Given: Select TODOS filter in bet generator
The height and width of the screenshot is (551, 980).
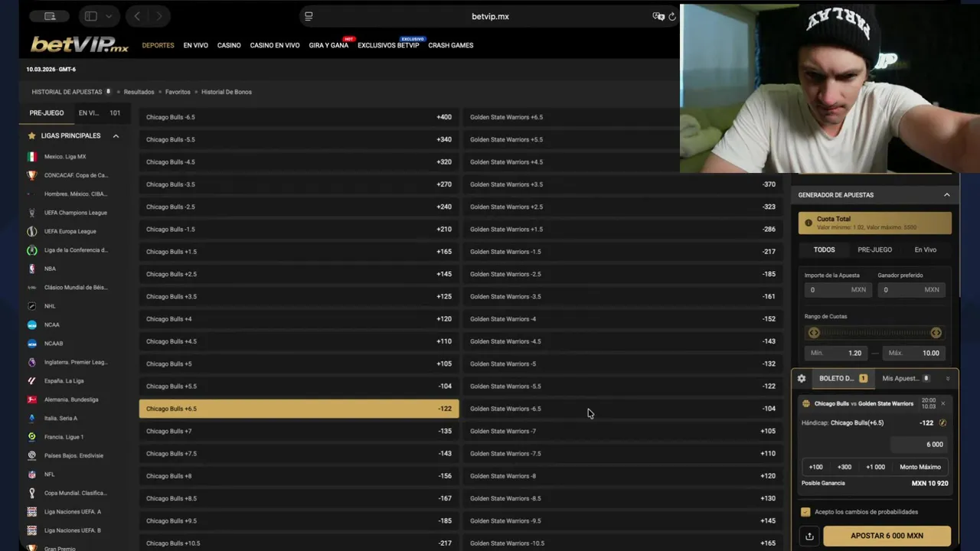Looking at the screenshot, I should pyautogui.click(x=825, y=249).
